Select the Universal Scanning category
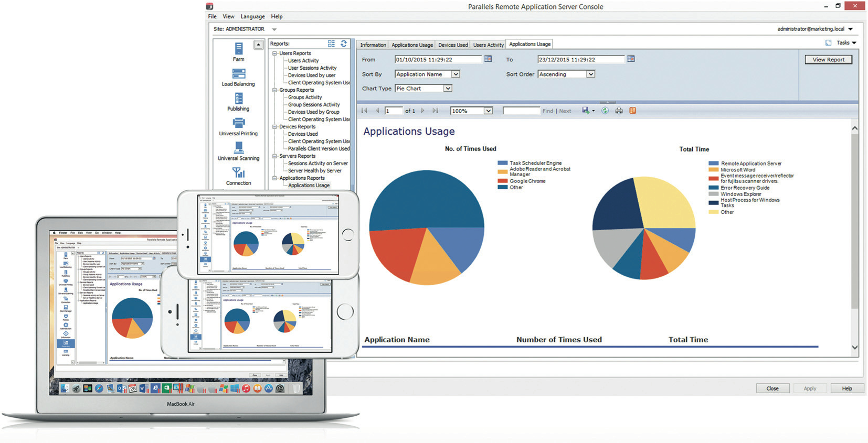The width and height of the screenshot is (868, 443). [x=238, y=151]
